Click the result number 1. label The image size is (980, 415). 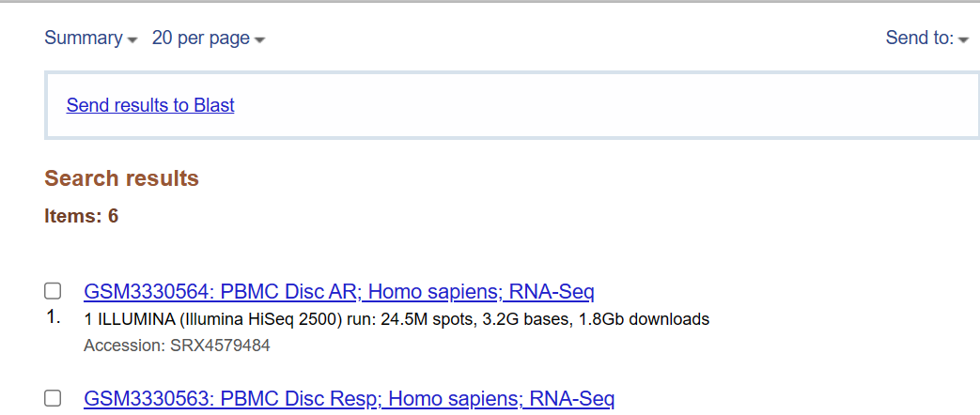54,318
